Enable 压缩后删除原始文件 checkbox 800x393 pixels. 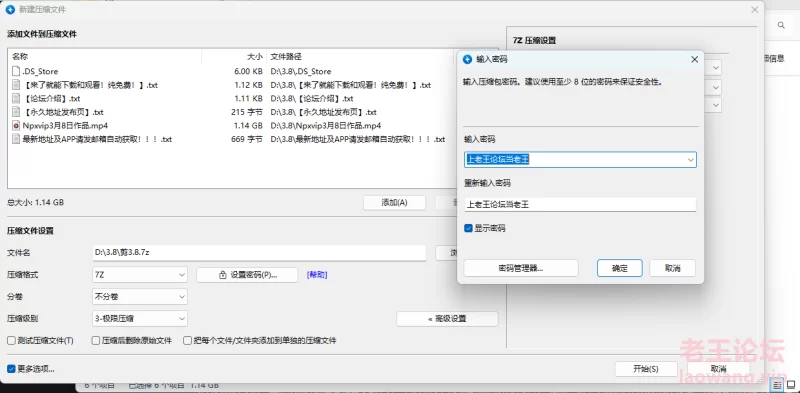95,340
